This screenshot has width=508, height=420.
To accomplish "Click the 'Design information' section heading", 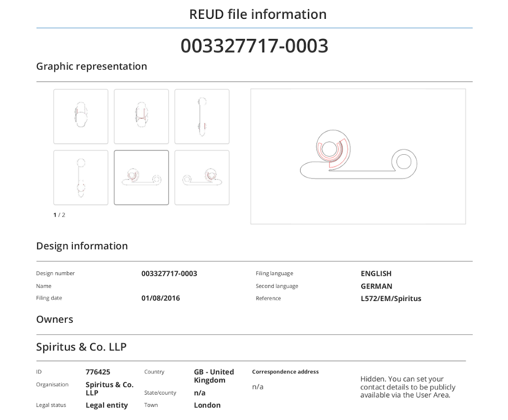I will [x=82, y=246].
